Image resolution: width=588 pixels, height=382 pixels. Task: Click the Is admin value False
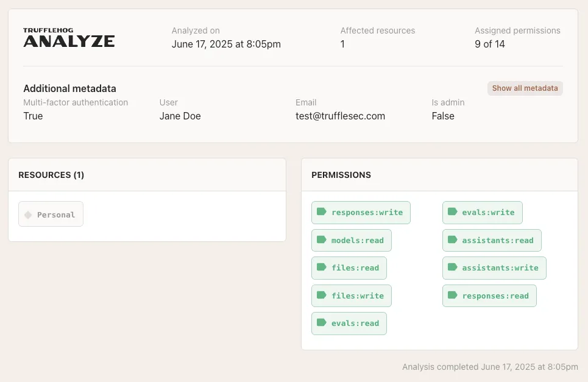coord(443,116)
